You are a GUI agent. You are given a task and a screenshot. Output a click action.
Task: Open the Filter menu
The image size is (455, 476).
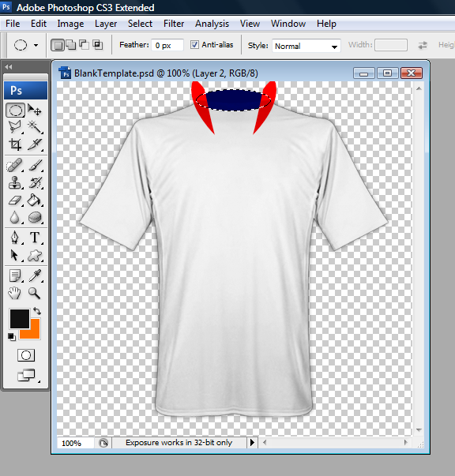click(x=174, y=24)
